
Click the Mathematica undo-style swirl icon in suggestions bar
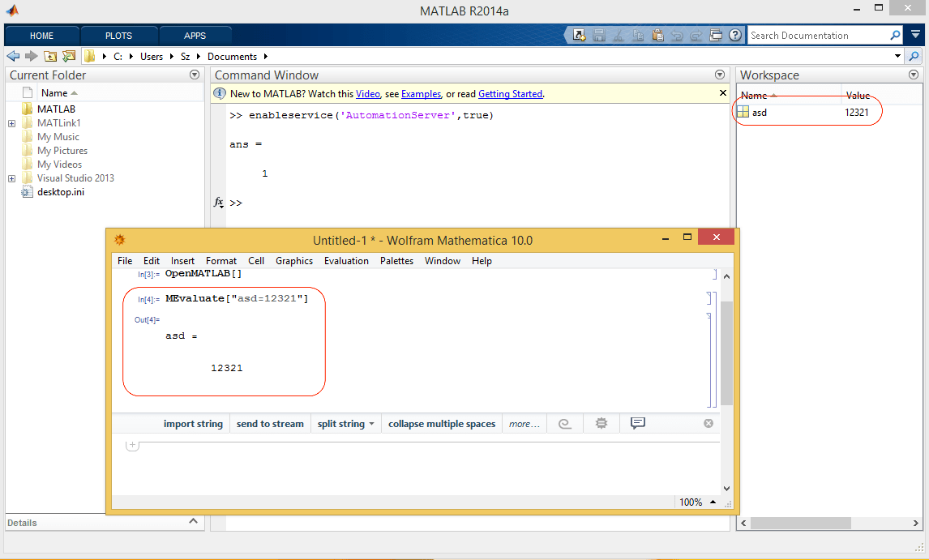click(x=565, y=424)
